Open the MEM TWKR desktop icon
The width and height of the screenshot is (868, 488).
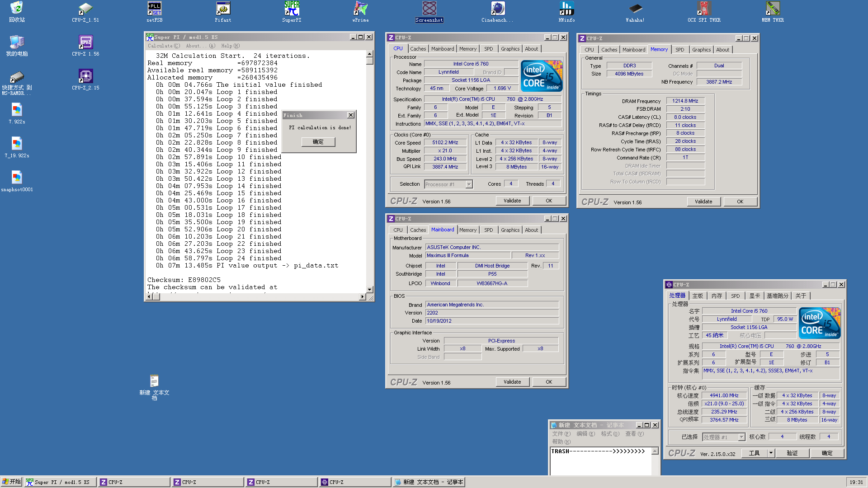point(773,12)
